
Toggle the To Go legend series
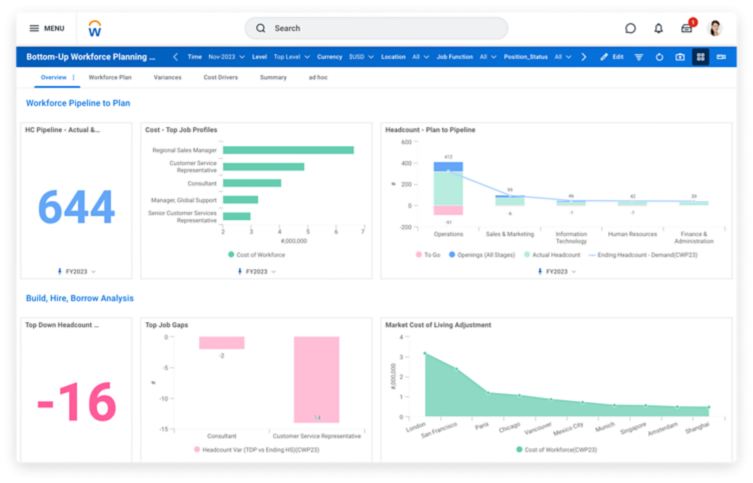428,255
